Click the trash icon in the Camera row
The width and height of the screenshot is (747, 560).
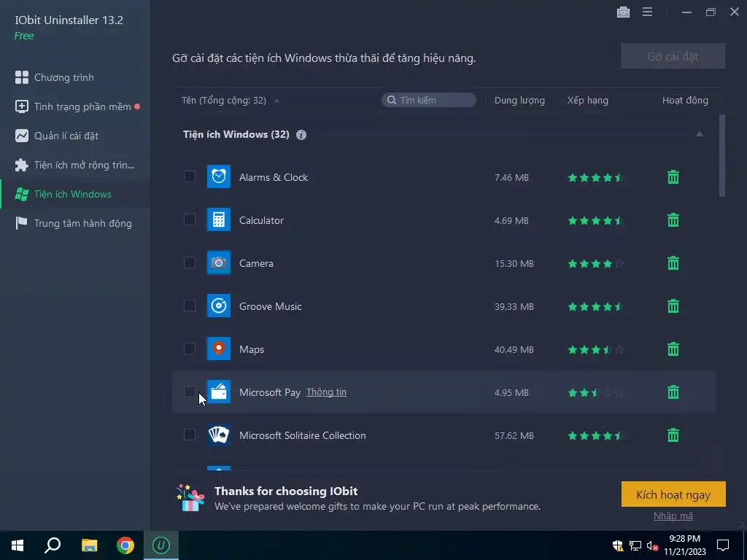pos(673,262)
